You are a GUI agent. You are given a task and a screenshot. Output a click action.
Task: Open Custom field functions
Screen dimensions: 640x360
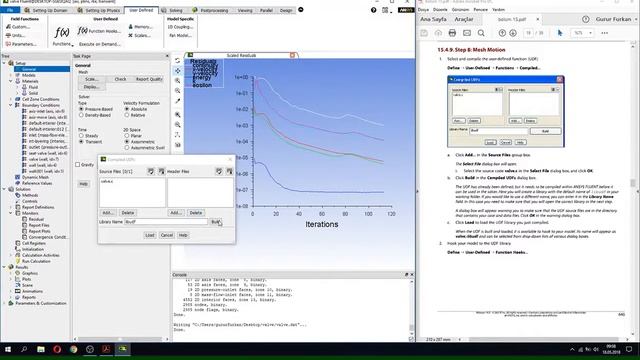(x=18, y=27)
